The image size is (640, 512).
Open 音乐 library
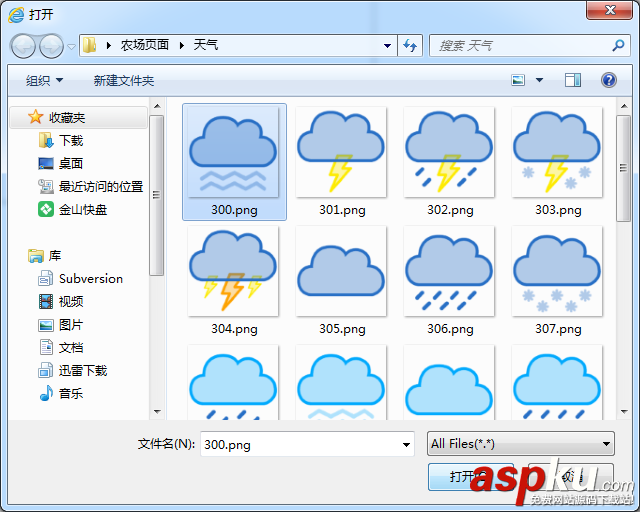point(71,394)
